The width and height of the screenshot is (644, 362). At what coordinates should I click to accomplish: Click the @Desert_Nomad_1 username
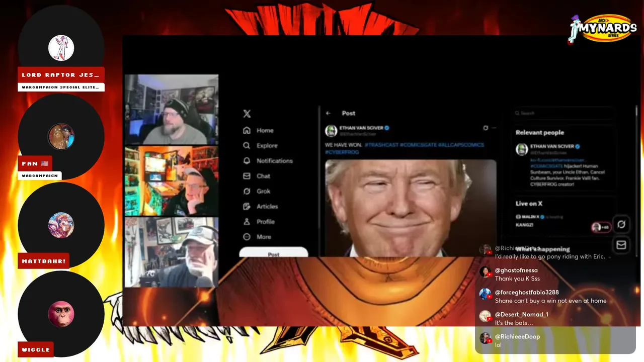(522, 315)
